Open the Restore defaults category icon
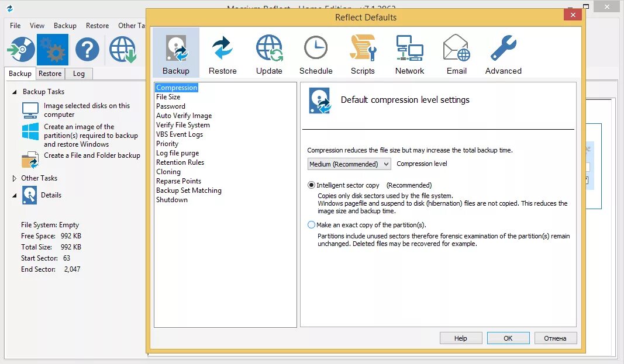 [222, 48]
